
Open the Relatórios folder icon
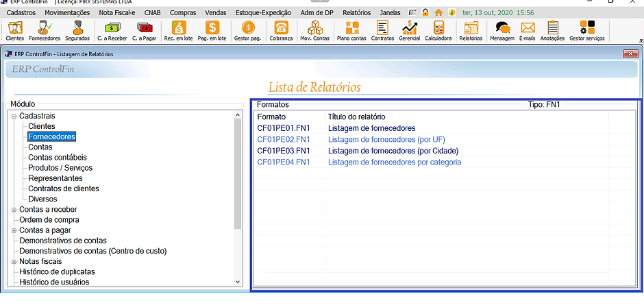click(x=471, y=32)
